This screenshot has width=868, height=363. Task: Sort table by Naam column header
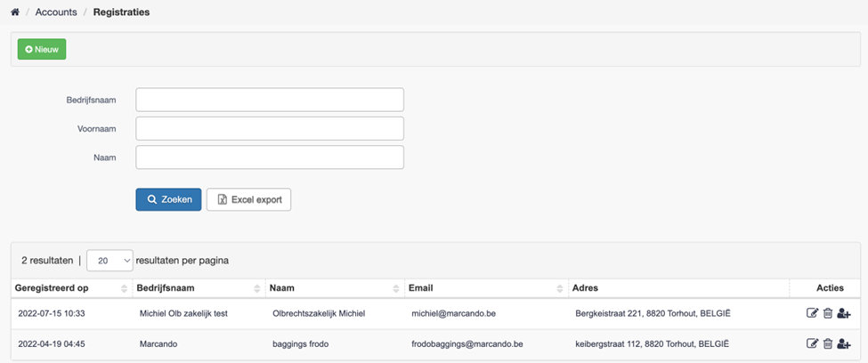click(x=335, y=287)
